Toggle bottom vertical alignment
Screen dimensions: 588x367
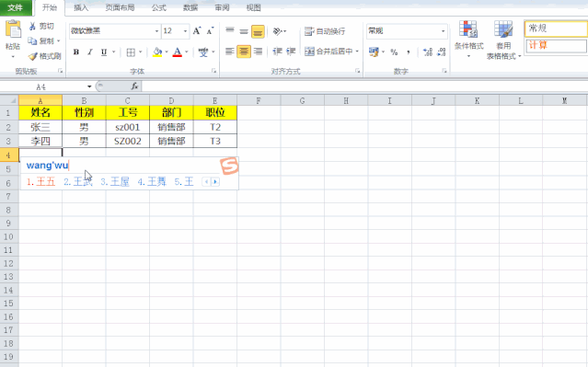(x=258, y=31)
